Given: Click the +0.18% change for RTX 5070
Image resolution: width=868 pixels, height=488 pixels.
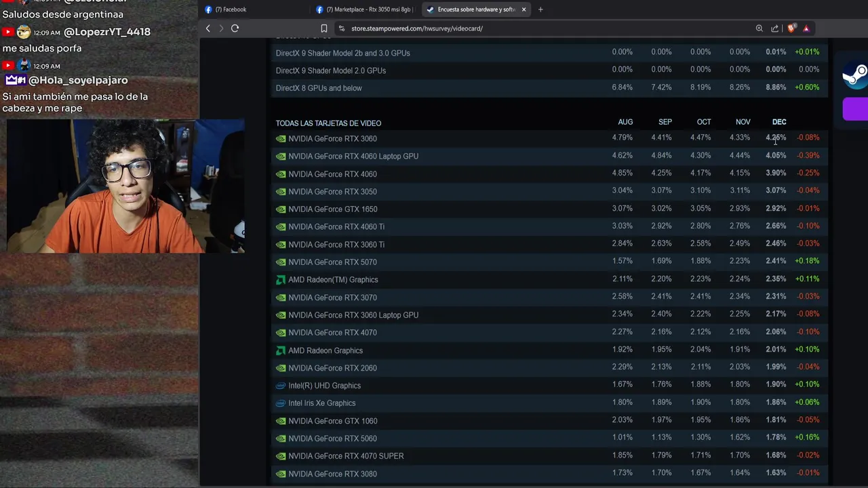Looking at the screenshot, I should [807, 261].
